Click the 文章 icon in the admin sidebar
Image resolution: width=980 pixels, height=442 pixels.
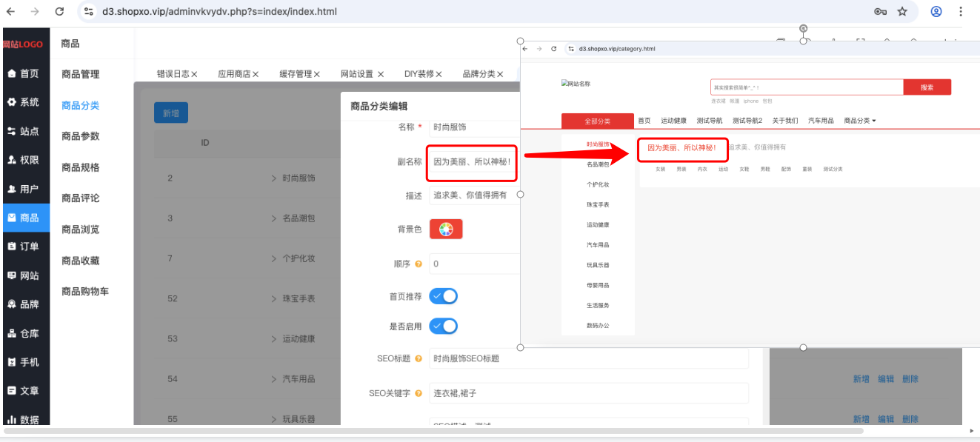click(11, 391)
